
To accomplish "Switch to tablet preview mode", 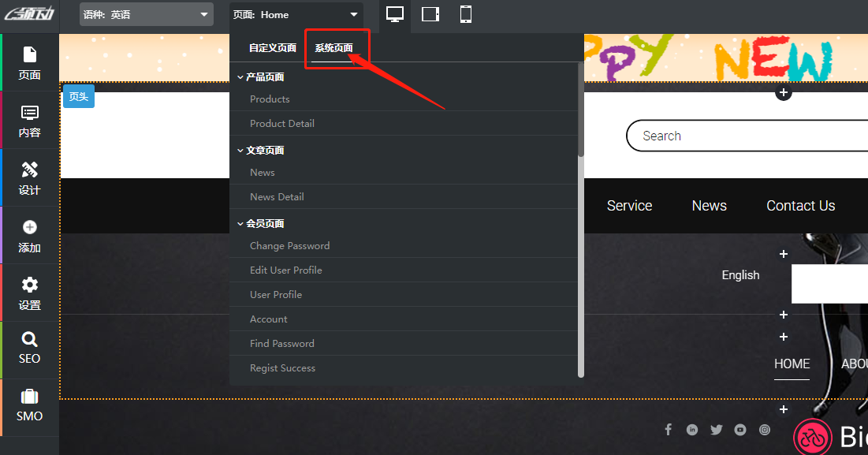I will point(430,14).
